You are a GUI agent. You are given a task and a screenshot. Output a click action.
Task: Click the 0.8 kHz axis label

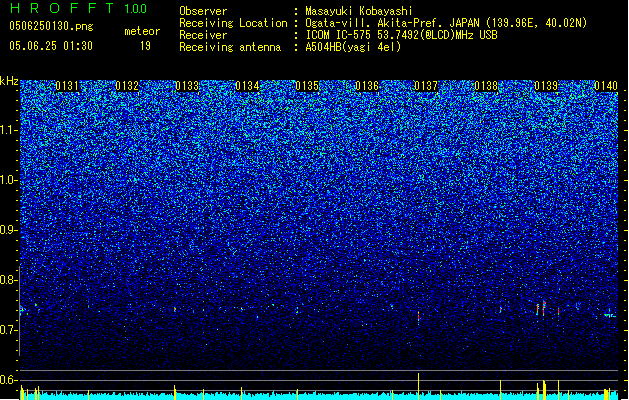(9, 280)
